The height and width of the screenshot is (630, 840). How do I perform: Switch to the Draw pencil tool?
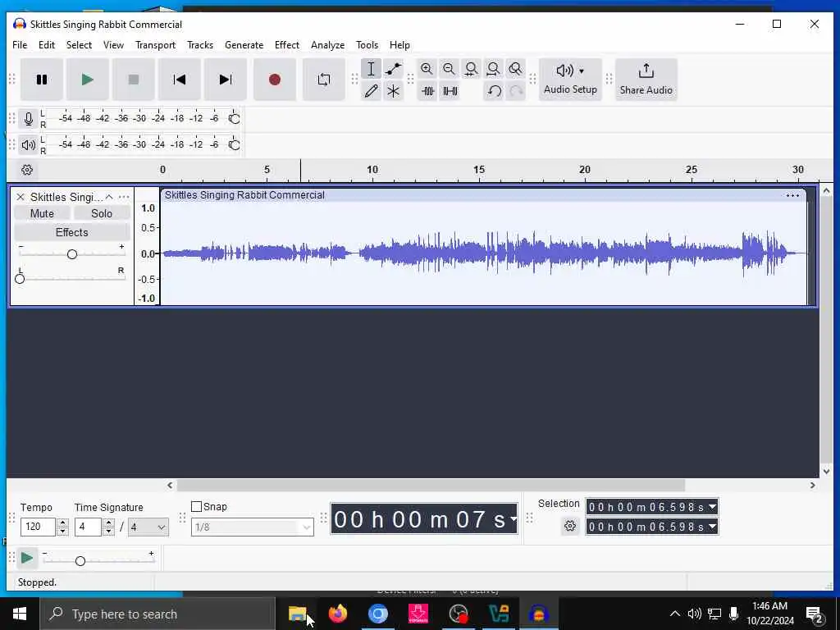pos(371,91)
